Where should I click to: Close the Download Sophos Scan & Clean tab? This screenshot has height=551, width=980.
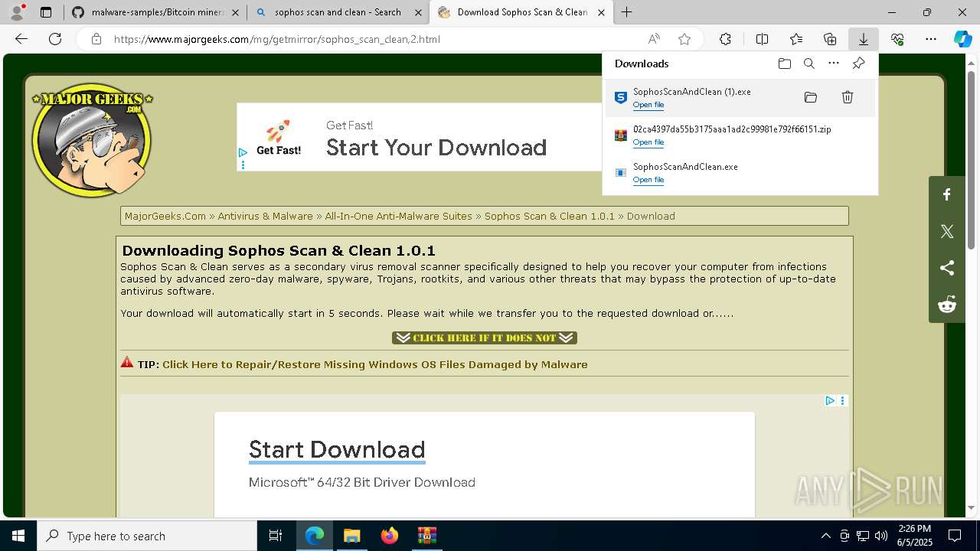click(602, 12)
